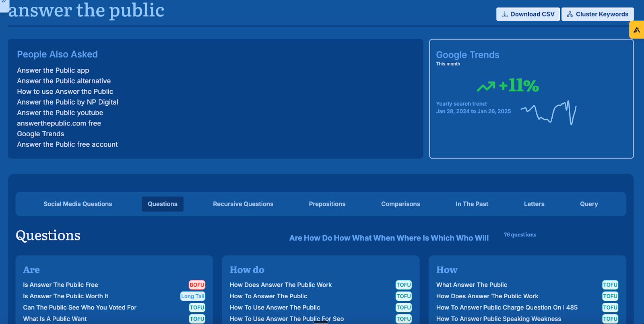Screen dimensions: 644x324
Task: Click 'How To Answer The Public' question
Action: click(268, 296)
